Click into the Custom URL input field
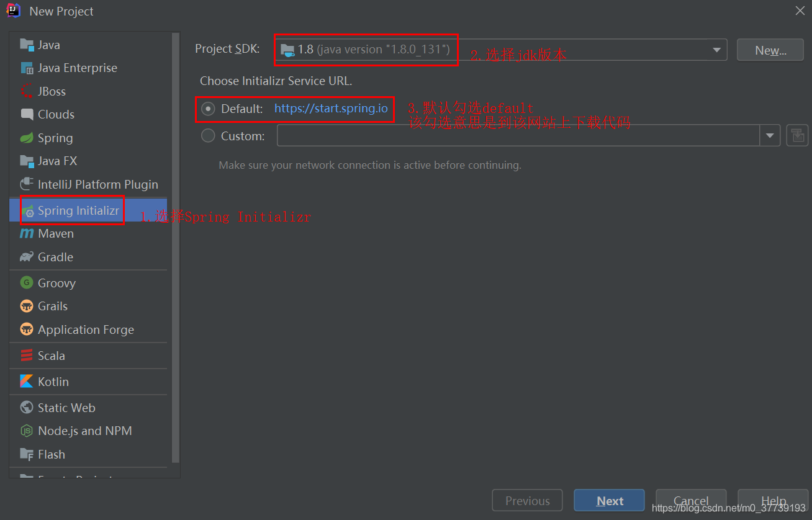This screenshot has height=520, width=812. pos(519,135)
